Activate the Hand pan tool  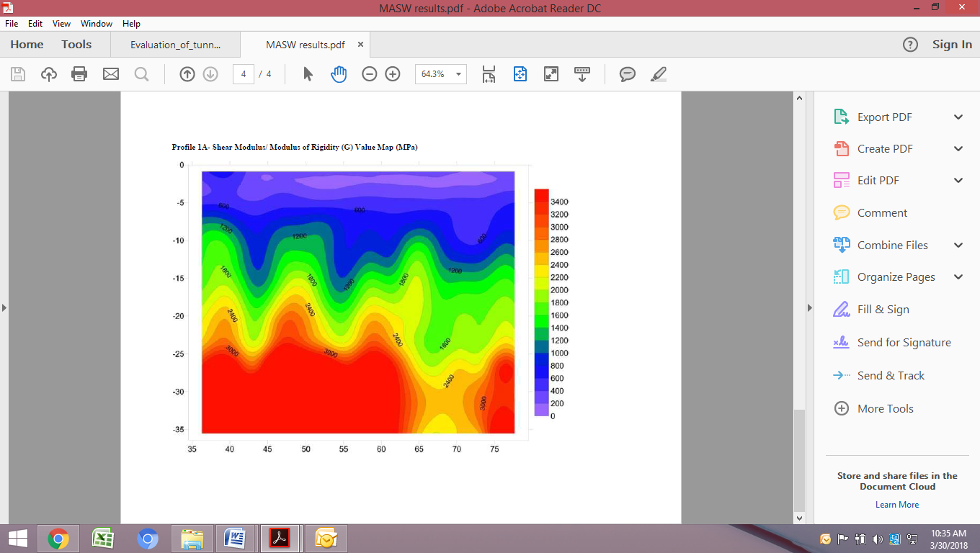tap(339, 74)
